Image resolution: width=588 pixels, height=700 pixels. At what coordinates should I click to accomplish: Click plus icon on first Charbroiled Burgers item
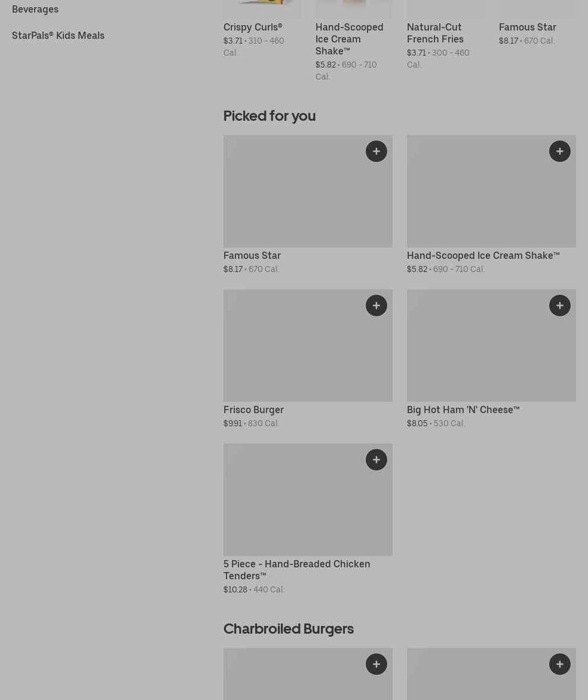(376, 664)
